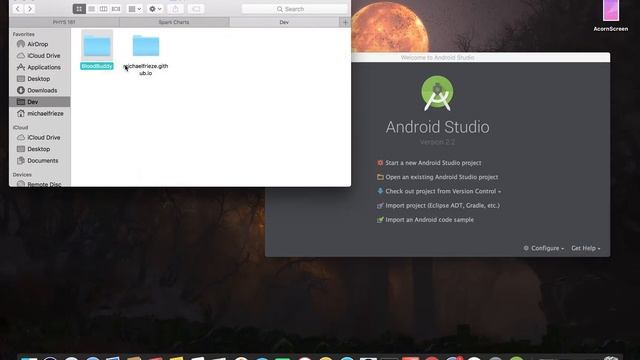Click the version control download arrow icon
This screenshot has width=640, height=360.
click(380, 191)
